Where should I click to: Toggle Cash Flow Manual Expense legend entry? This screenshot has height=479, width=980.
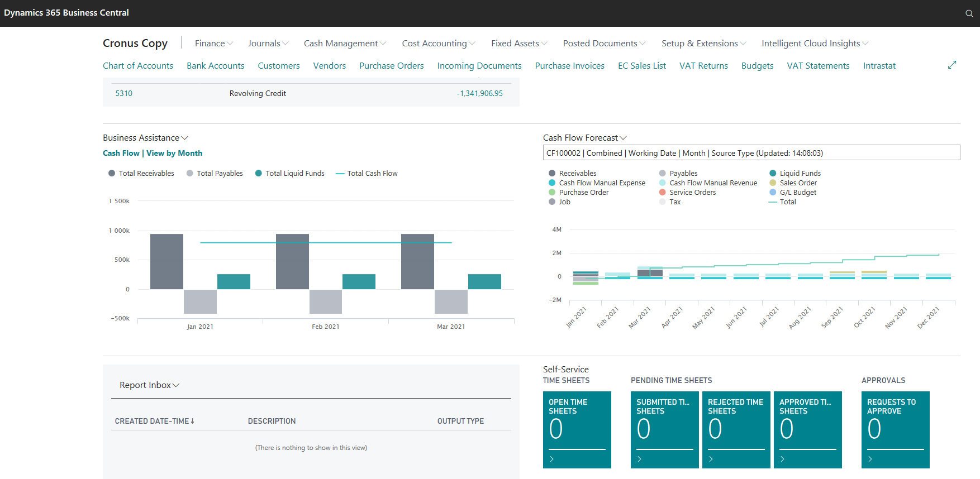click(x=597, y=183)
